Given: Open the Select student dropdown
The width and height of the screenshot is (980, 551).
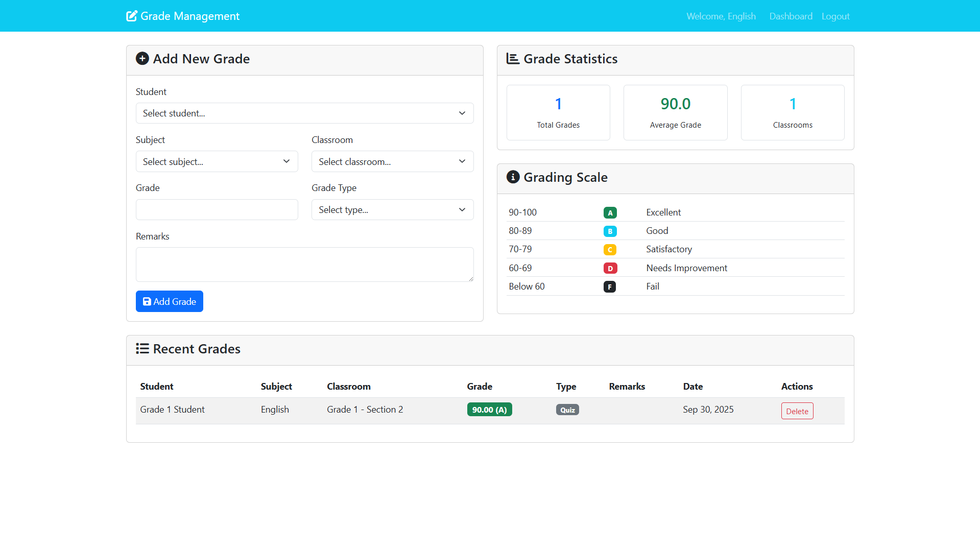Looking at the screenshot, I should click(x=304, y=113).
